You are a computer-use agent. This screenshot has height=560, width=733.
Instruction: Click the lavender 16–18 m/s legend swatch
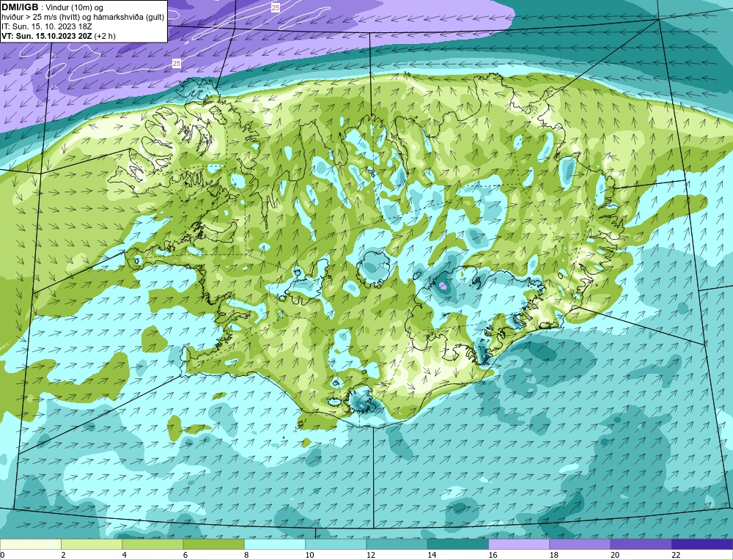[x=519, y=544]
